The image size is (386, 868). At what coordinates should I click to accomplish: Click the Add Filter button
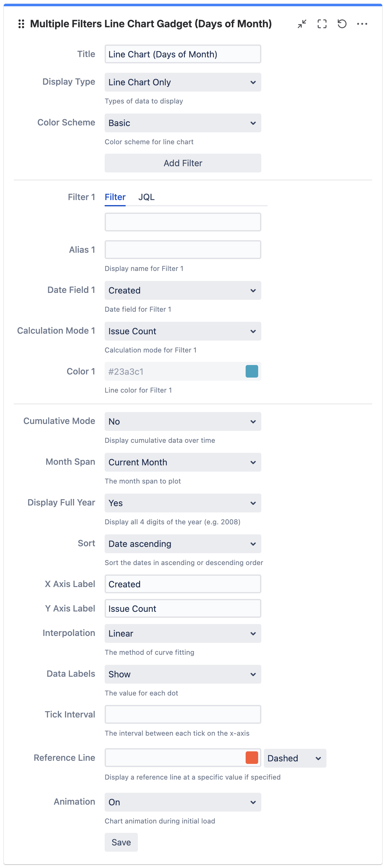(183, 163)
